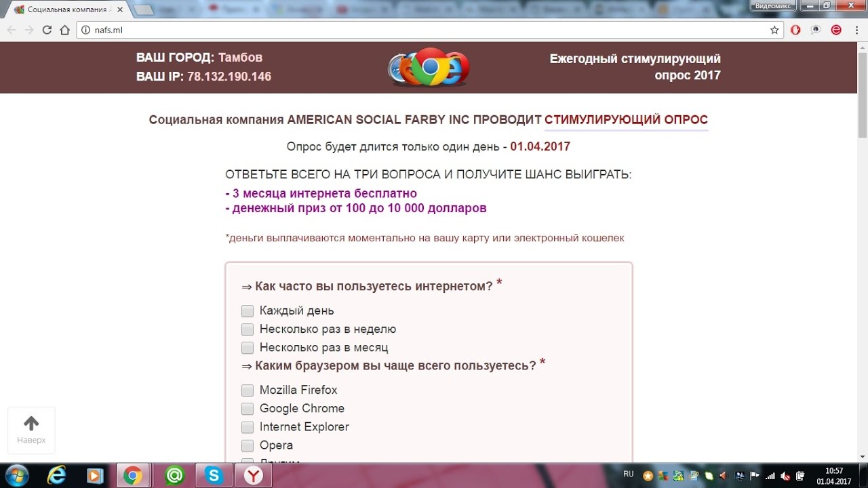Click the Show desktop strip by clock
Viewport: 868px width, 488px height.
pos(863,476)
